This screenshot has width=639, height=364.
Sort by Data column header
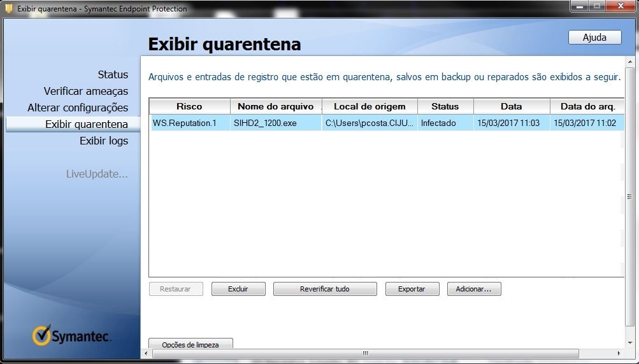click(x=512, y=106)
